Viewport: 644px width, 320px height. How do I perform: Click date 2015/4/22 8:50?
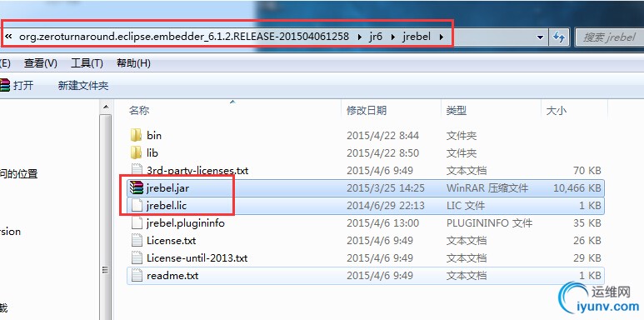pyautogui.click(x=382, y=152)
